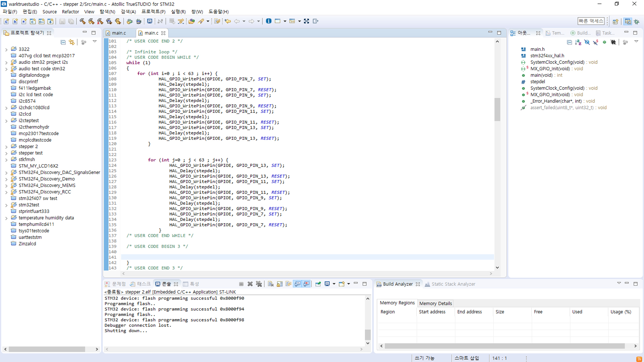Pin the console view
Viewport: 644px width, 362px height.
pyautogui.click(x=318, y=284)
